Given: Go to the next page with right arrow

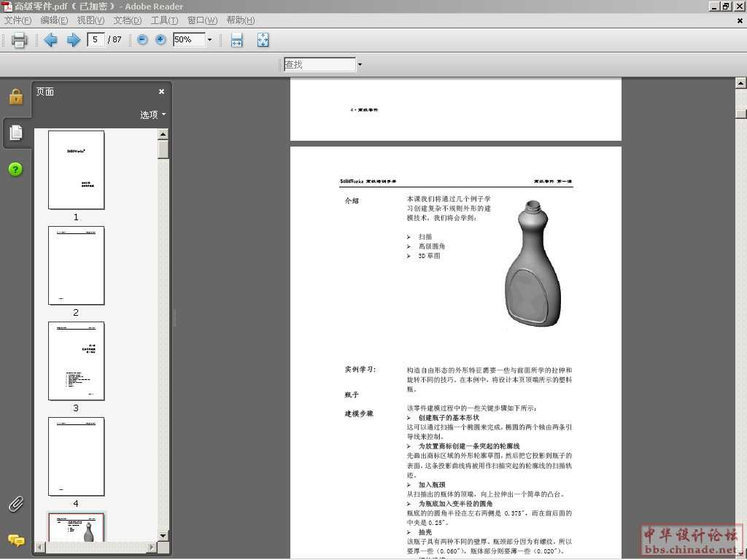Looking at the screenshot, I should pos(74,40).
